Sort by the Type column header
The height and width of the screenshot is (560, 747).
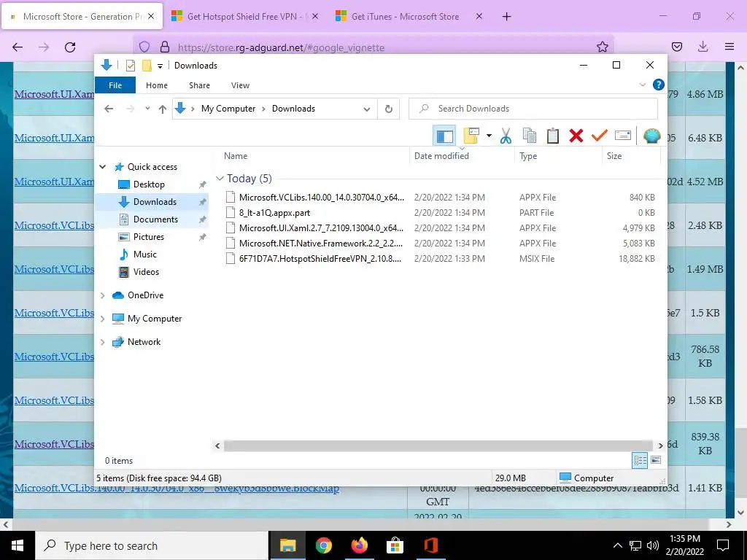558,156
